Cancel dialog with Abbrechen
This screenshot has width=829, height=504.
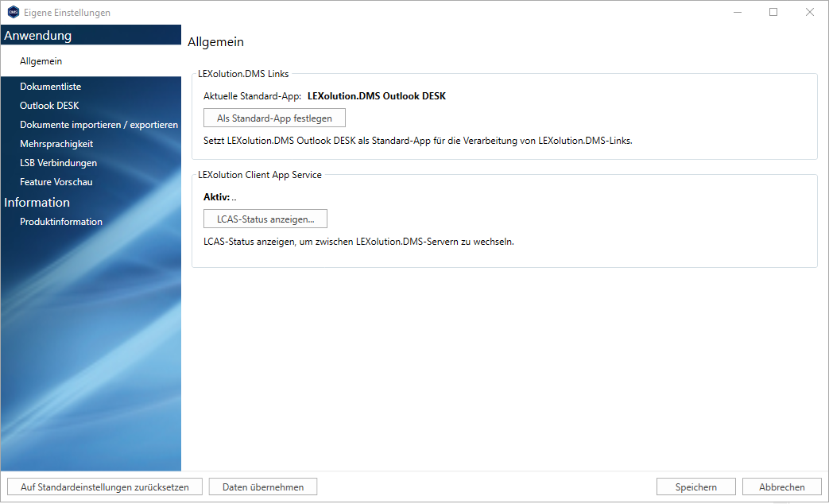[x=782, y=487]
